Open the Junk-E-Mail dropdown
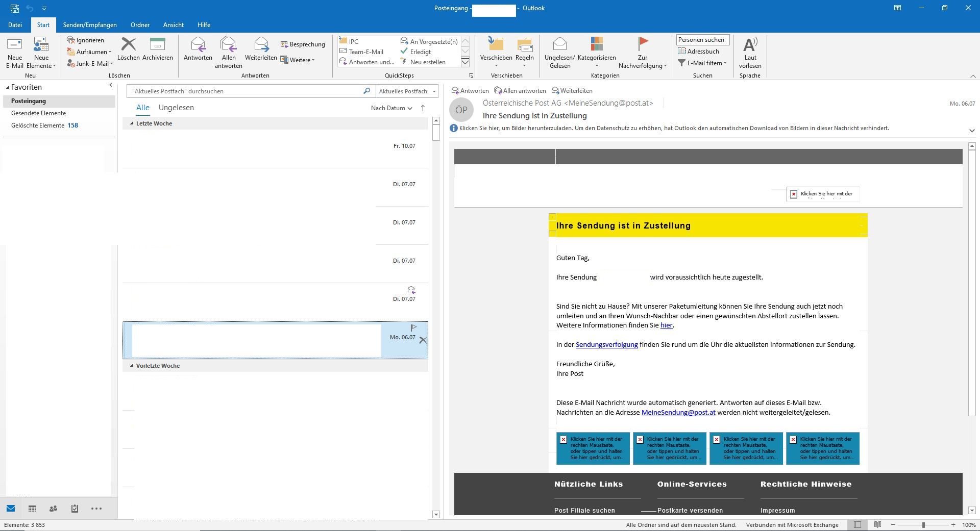 click(90, 64)
